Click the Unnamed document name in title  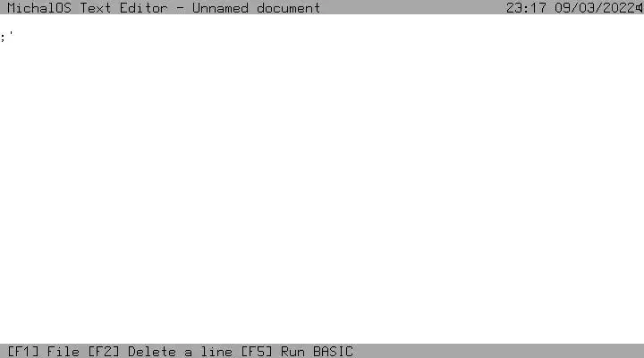point(257,8)
